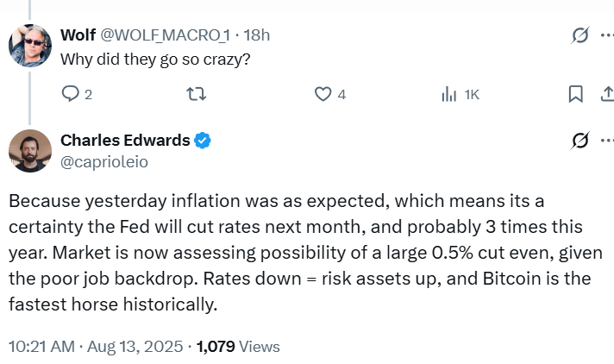Screen dimensions: 614x364
Task: Click the Wolf display name
Action: tap(78, 35)
